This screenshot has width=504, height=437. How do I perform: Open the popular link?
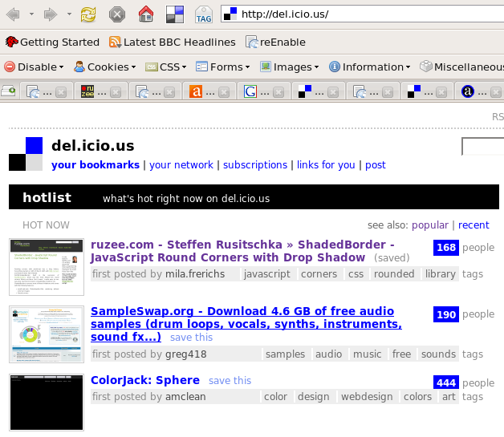(430, 225)
